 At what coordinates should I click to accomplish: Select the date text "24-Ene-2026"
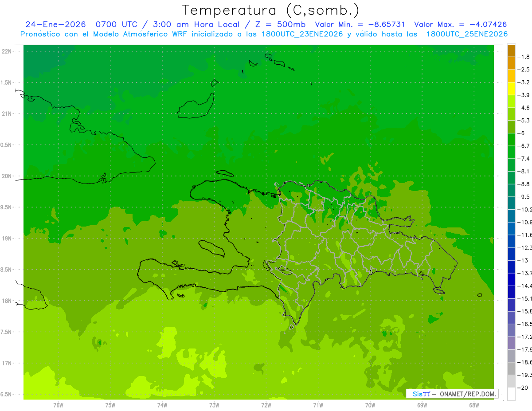pos(55,24)
